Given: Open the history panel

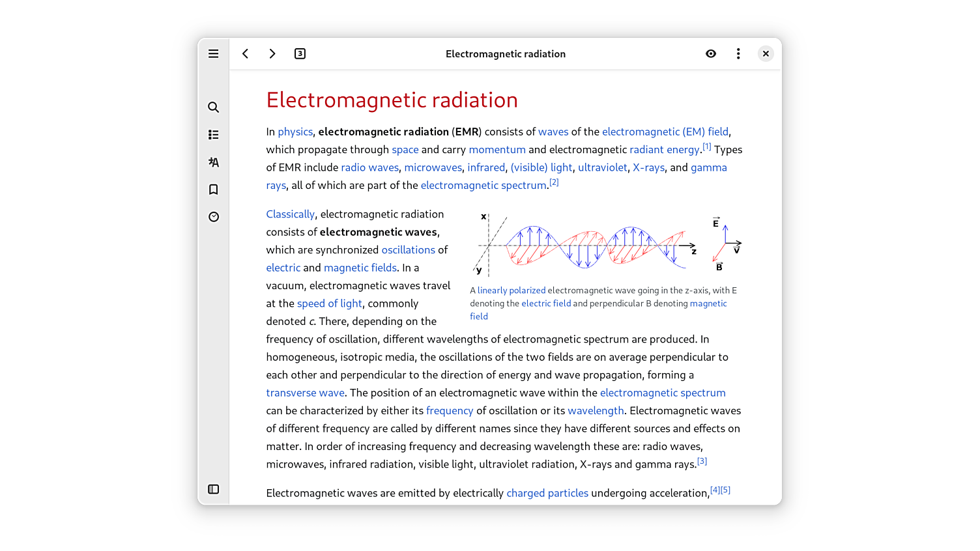Looking at the screenshot, I should pos(213,217).
